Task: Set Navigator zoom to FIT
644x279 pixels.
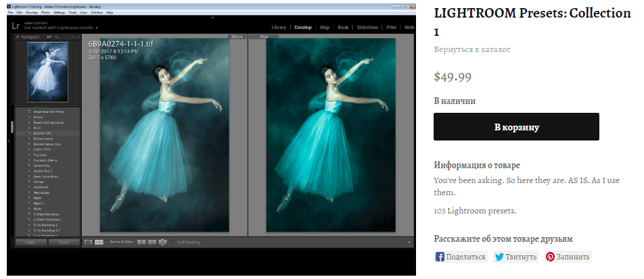Action: coord(49,37)
